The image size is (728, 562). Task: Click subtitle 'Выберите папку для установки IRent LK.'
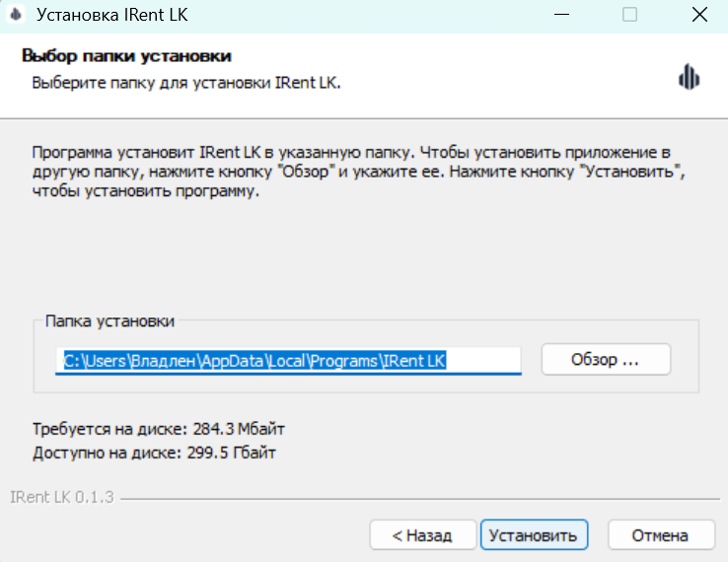(x=186, y=83)
